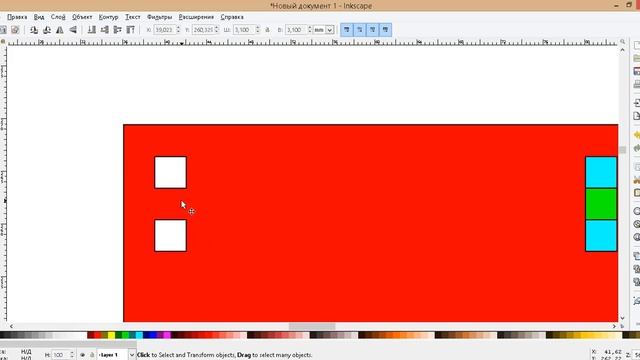The height and width of the screenshot is (360, 640).
Task: Duplicate selected objects icon
Action: pos(637,256)
